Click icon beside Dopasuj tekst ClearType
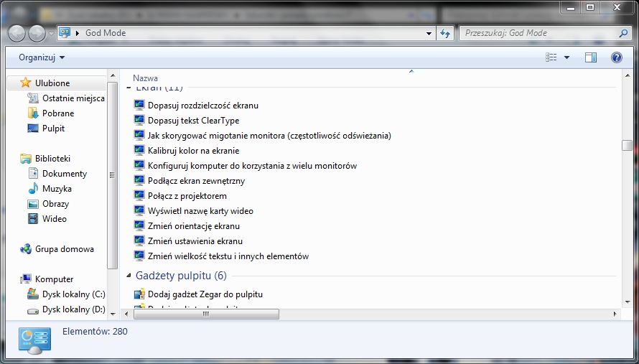The height and width of the screenshot is (364, 639). click(139, 120)
